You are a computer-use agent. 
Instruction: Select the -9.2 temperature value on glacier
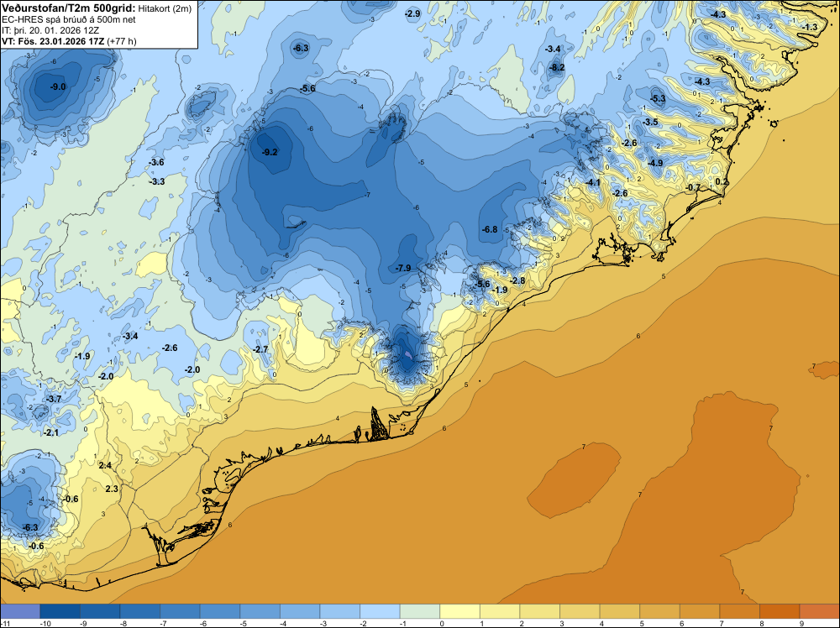click(x=270, y=152)
